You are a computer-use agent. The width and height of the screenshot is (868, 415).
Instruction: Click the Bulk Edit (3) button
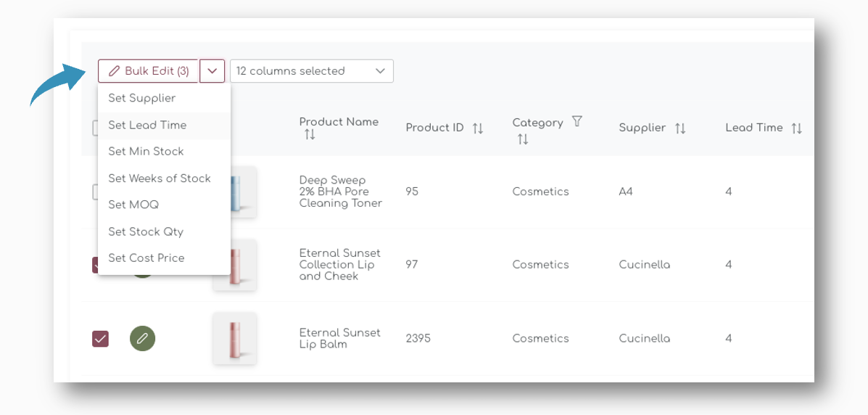[149, 71]
